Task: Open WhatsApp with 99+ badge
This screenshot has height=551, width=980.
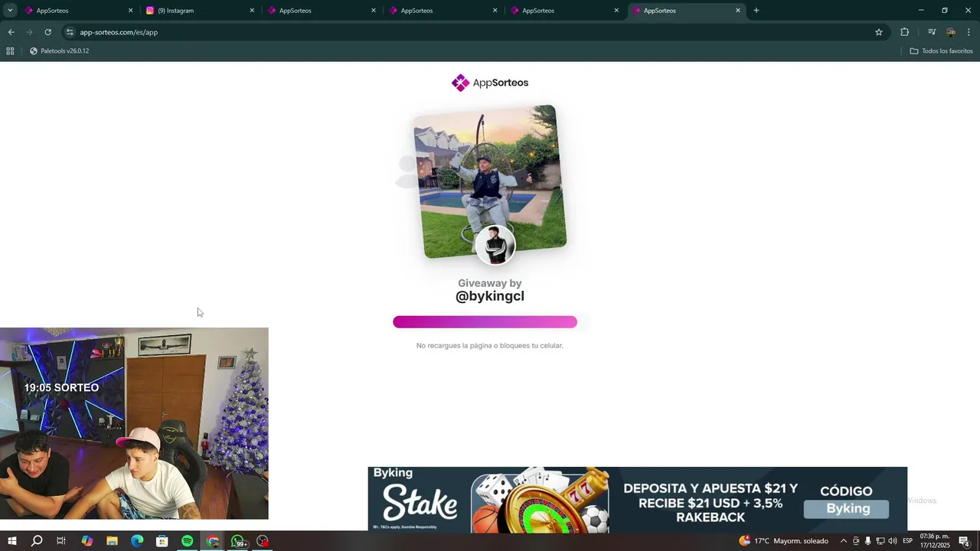Action: pos(238,541)
